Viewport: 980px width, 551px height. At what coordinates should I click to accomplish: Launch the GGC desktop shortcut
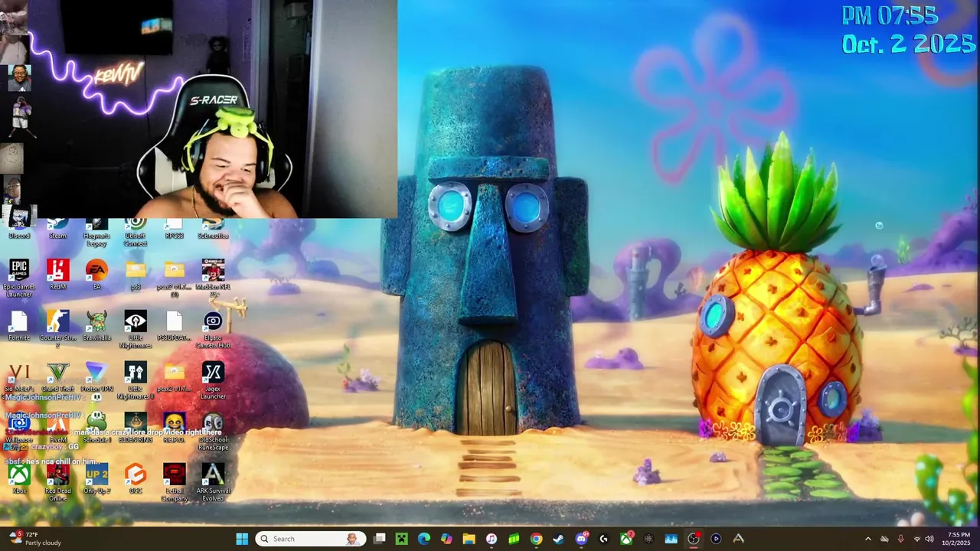(136, 479)
